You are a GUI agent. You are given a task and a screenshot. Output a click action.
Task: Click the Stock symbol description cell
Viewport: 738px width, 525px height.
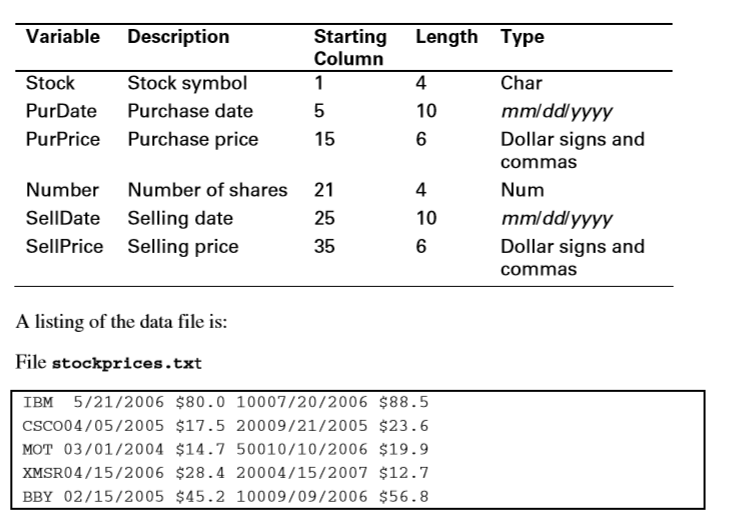coord(186,83)
